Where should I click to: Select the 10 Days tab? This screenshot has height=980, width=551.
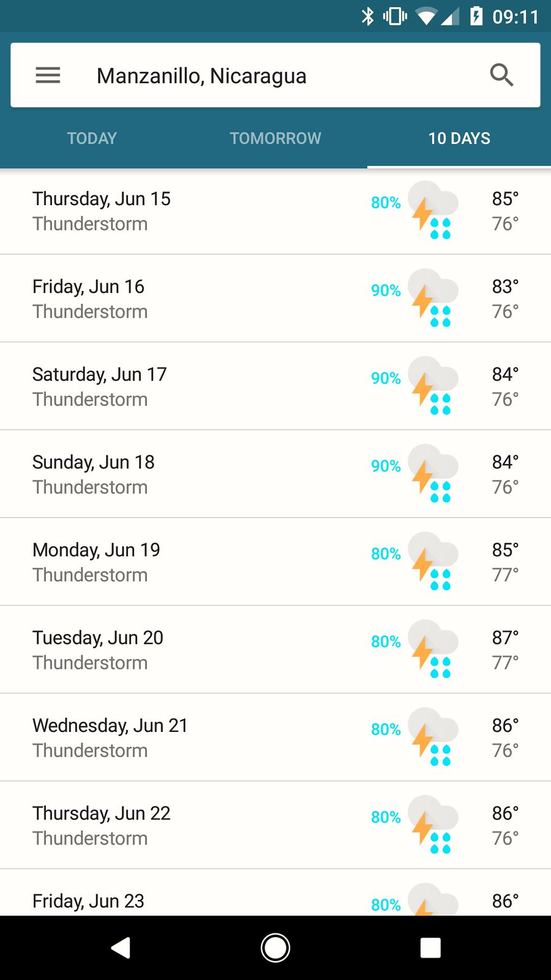[459, 138]
